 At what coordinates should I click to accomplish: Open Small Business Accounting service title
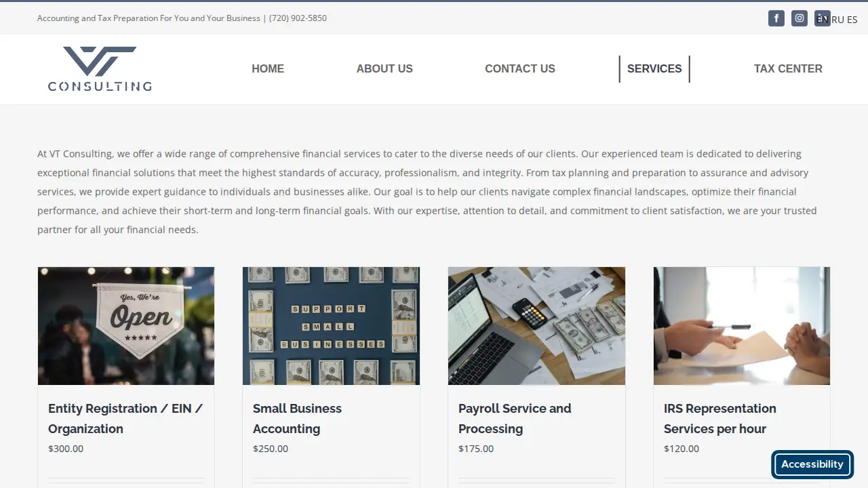[x=297, y=419]
